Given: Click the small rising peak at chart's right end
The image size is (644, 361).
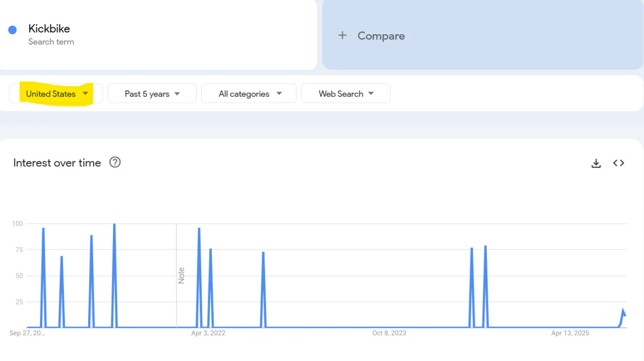Looking at the screenshot, I should click(623, 311).
